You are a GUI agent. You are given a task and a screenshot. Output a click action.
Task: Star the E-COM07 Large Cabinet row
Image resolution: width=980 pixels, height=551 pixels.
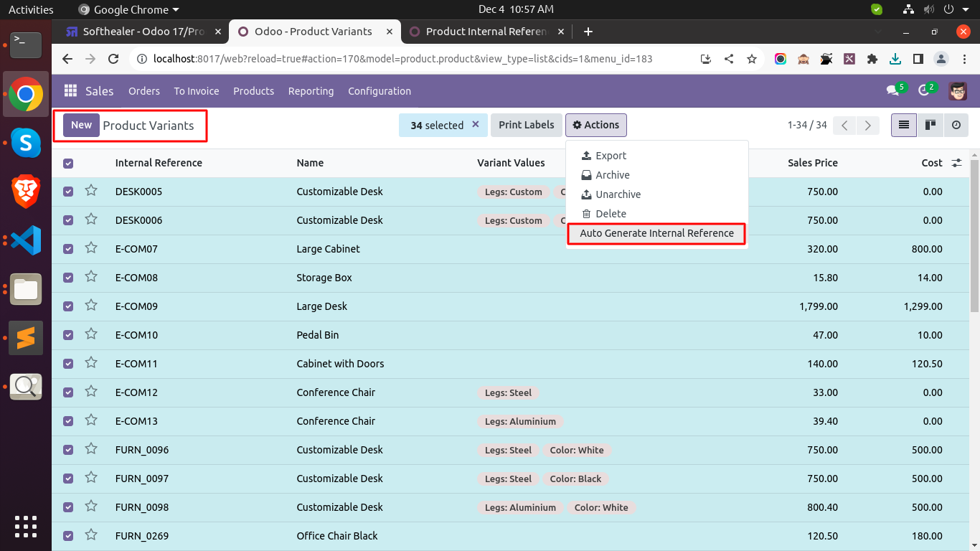click(x=91, y=248)
